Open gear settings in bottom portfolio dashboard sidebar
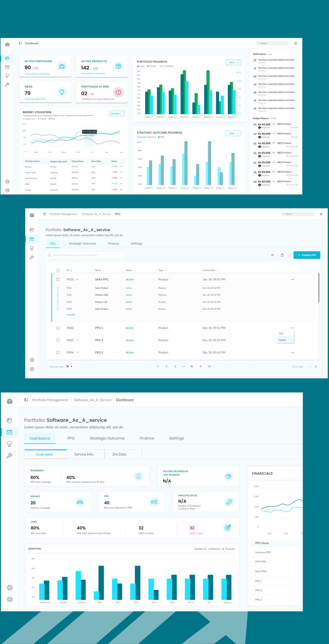This screenshot has height=644, width=329. 10,588
